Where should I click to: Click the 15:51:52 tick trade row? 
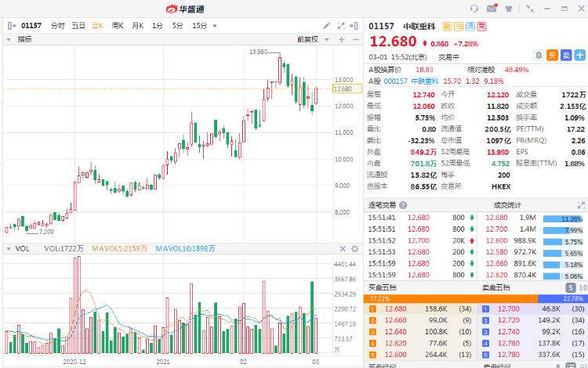[x=422, y=240]
